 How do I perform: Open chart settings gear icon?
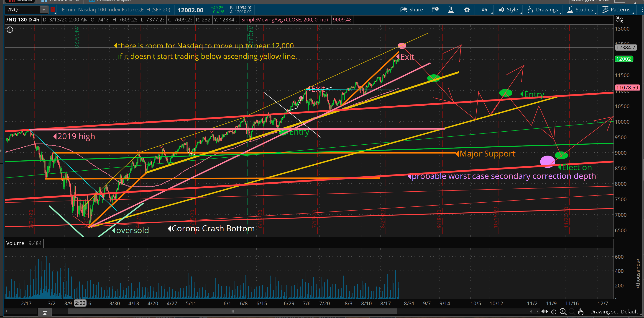pyautogui.click(x=467, y=10)
